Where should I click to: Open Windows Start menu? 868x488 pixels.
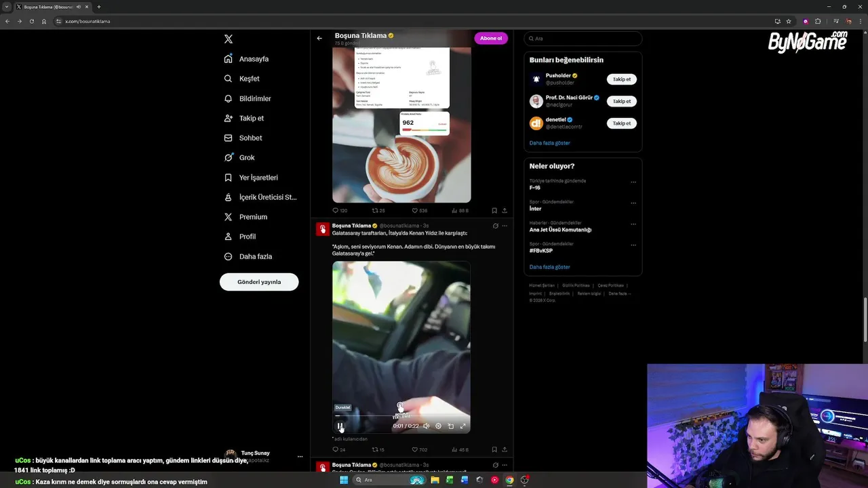[x=344, y=480]
